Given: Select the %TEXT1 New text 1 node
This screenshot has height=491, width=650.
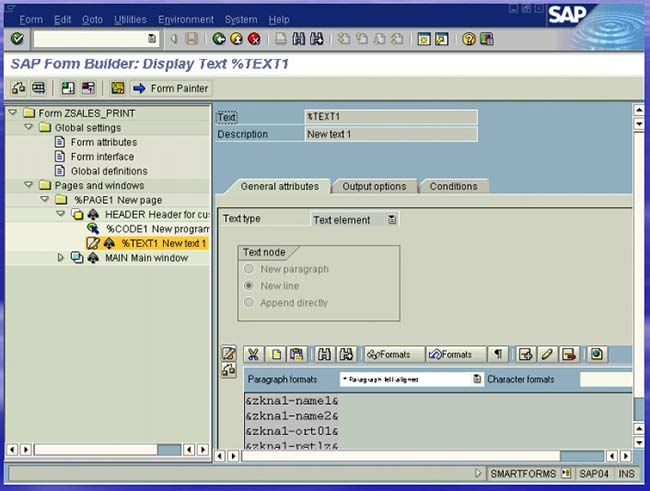Looking at the screenshot, I should click(164, 243).
